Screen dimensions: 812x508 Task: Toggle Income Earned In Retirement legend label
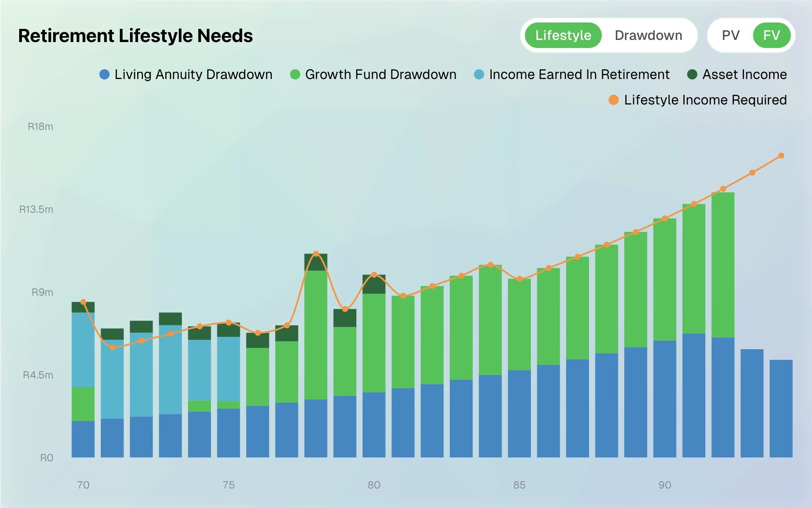(579, 74)
